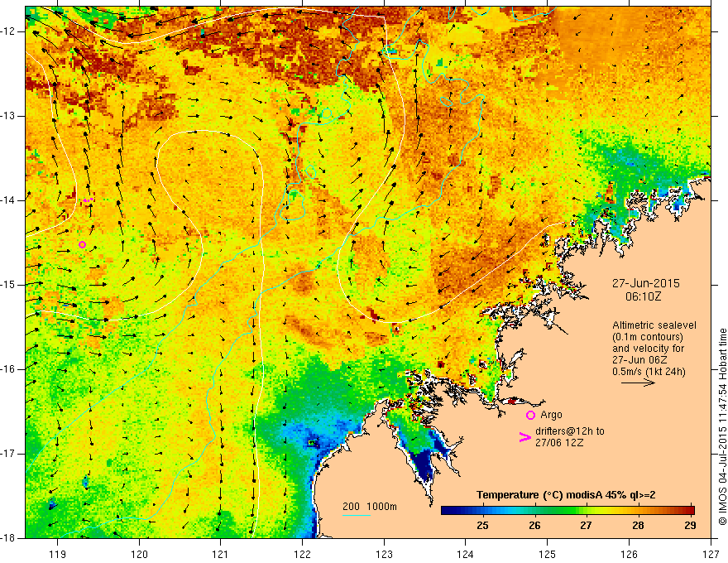Click the latitude label -14

point(8,200)
